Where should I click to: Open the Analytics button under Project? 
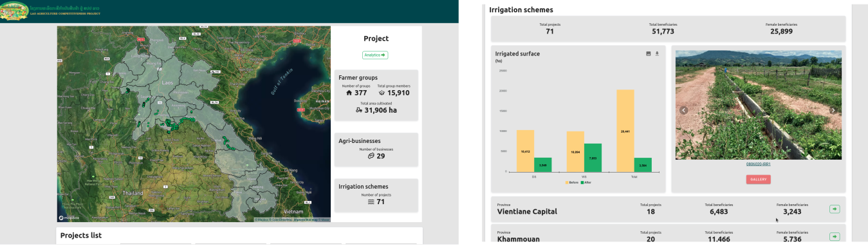pyautogui.click(x=376, y=55)
